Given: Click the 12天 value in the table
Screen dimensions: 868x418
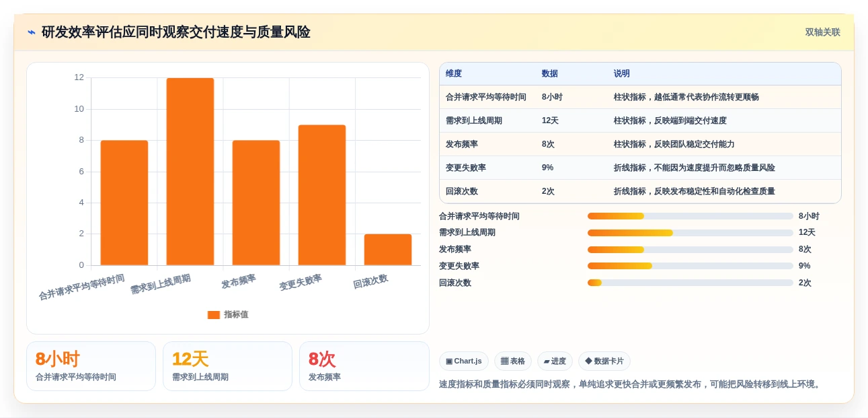Looking at the screenshot, I should [x=550, y=120].
